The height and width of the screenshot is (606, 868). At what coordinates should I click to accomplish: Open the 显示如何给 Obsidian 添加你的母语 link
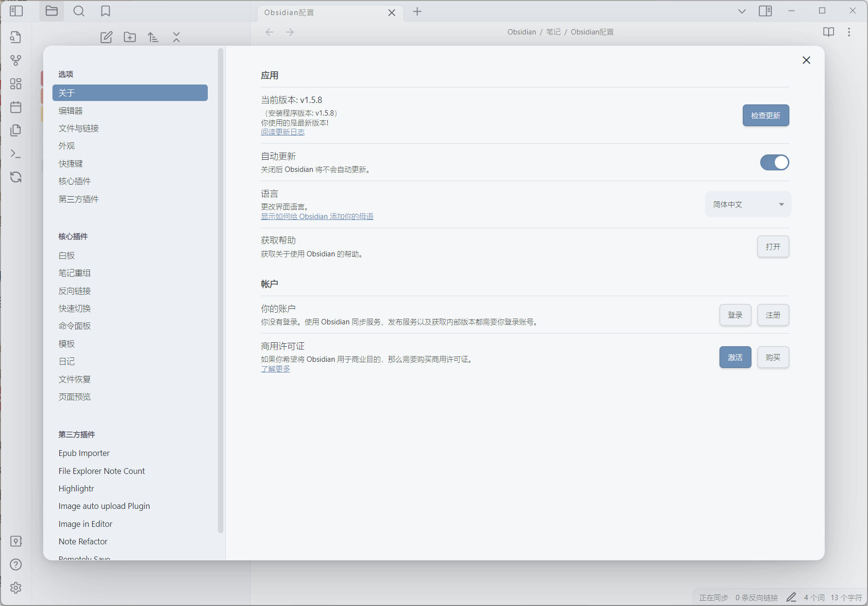click(317, 217)
